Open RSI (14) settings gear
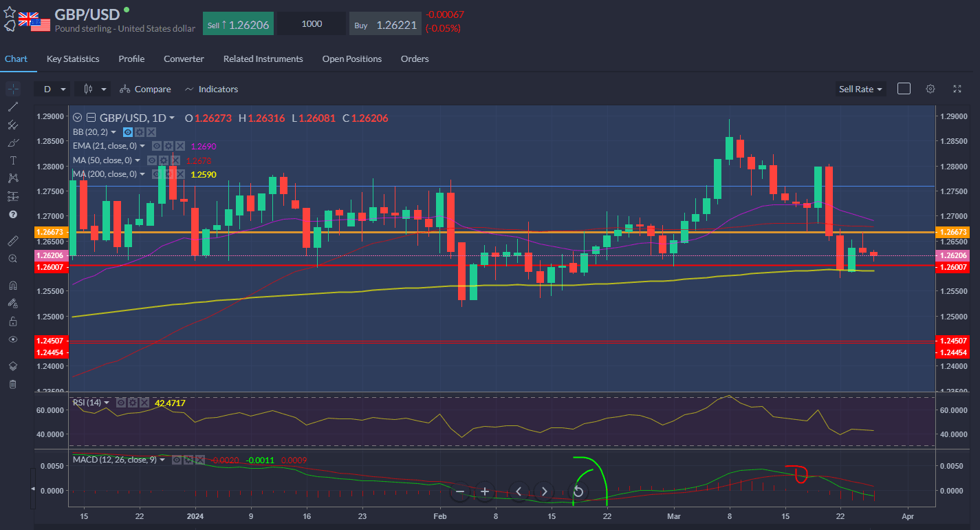 (133, 403)
